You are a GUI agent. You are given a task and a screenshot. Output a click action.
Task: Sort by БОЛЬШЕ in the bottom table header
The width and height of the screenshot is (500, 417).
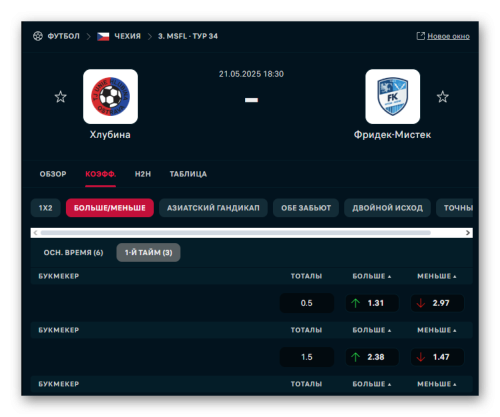pos(372,384)
